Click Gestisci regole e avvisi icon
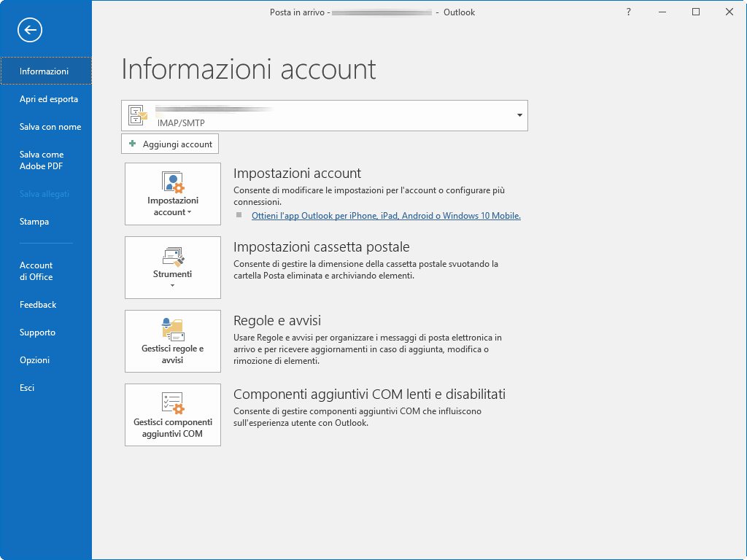The height and width of the screenshot is (560, 747). pos(173,330)
